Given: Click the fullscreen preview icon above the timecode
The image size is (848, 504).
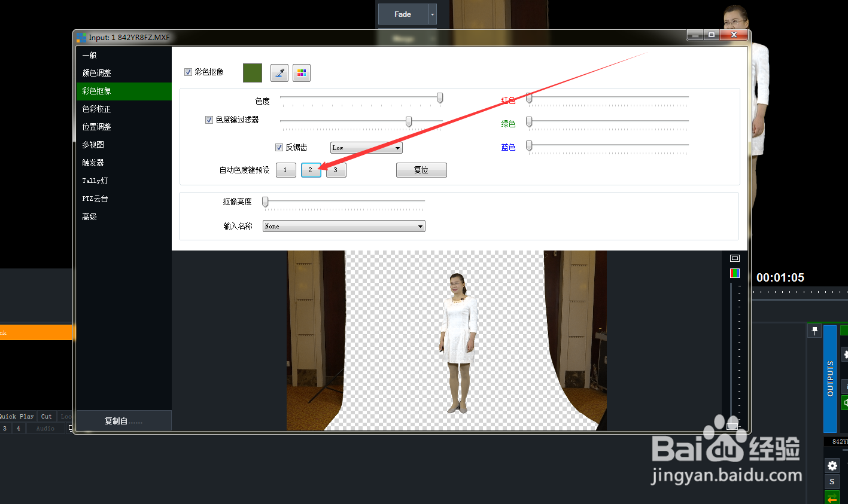Looking at the screenshot, I should 734,258.
